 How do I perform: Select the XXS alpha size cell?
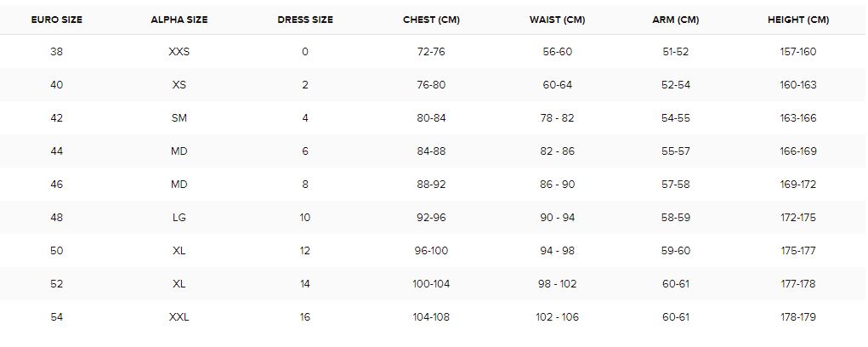(x=179, y=52)
